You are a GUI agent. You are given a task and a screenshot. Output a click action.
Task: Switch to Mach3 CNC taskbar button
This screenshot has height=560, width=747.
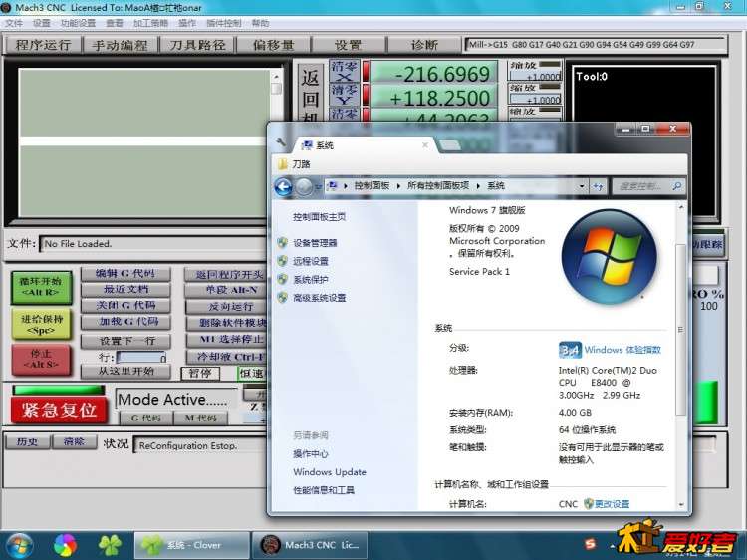point(310,545)
